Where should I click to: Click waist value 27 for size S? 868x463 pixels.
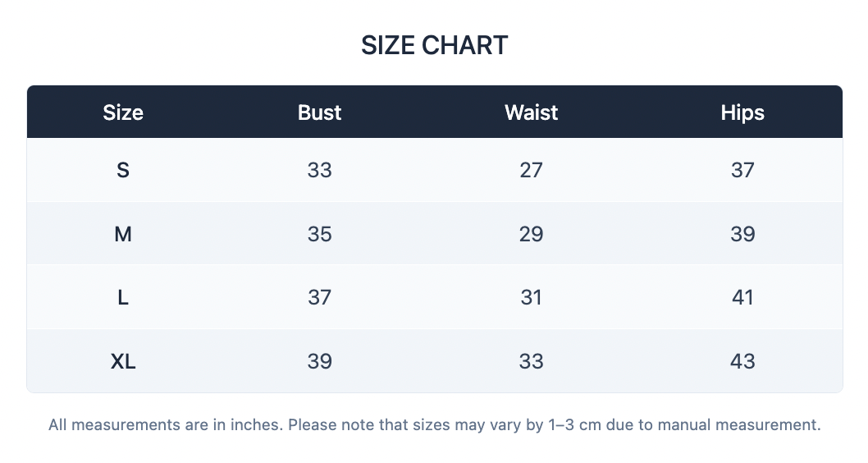[x=531, y=170]
